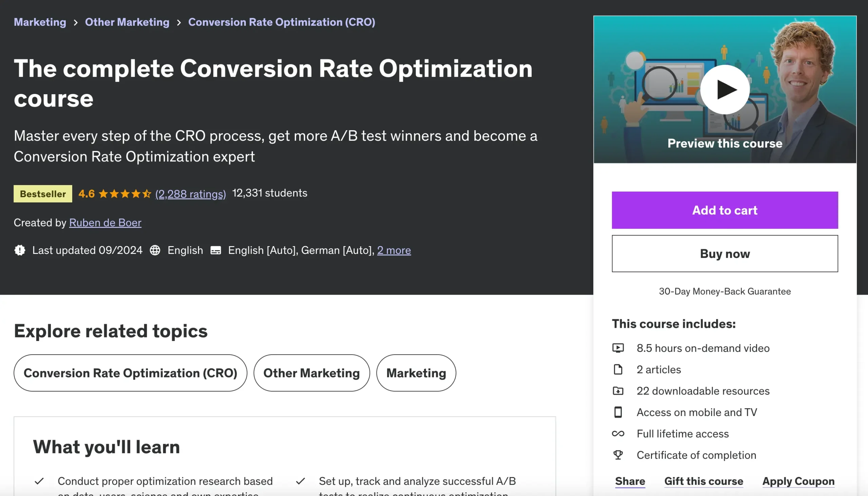
Task: Select Other Marketing related topic pill
Action: (311, 373)
